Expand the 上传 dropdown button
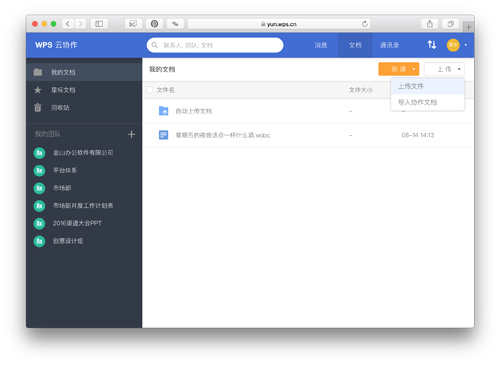 point(444,69)
